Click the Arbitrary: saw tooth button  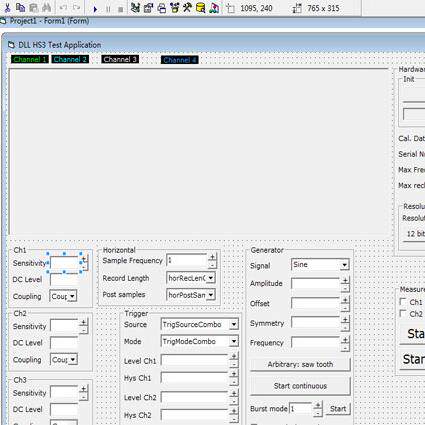[x=300, y=364]
